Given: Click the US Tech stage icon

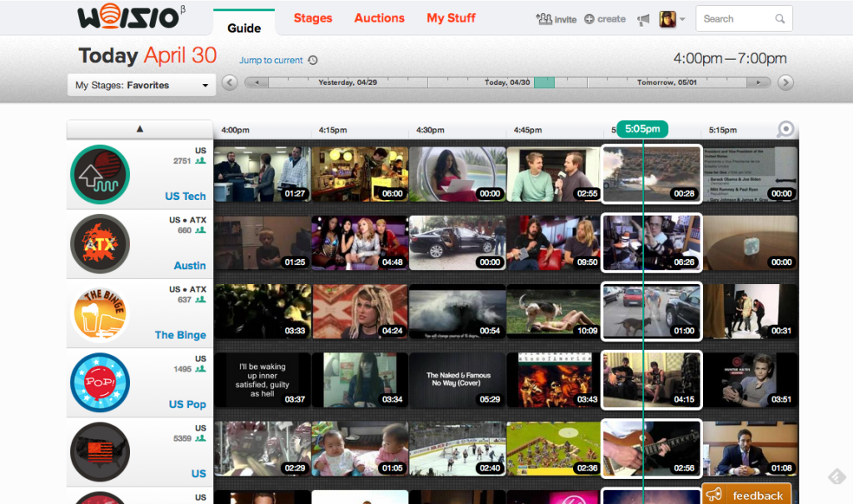Looking at the screenshot, I should 100,174.
